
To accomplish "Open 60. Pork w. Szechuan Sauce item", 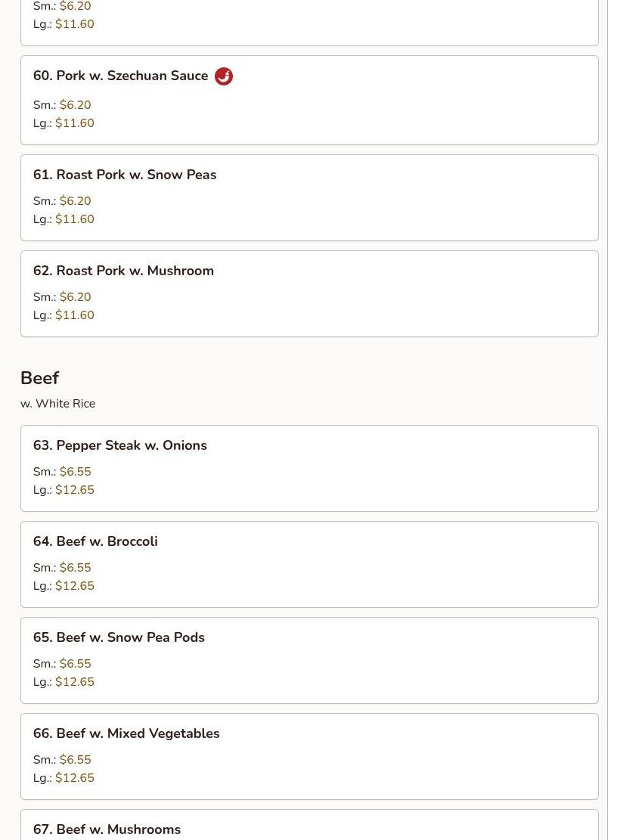I will pos(121,76).
